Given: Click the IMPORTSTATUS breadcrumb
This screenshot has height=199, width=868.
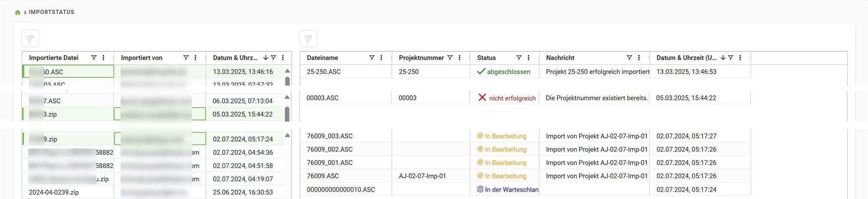Looking at the screenshot, I should pyautogui.click(x=52, y=12).
